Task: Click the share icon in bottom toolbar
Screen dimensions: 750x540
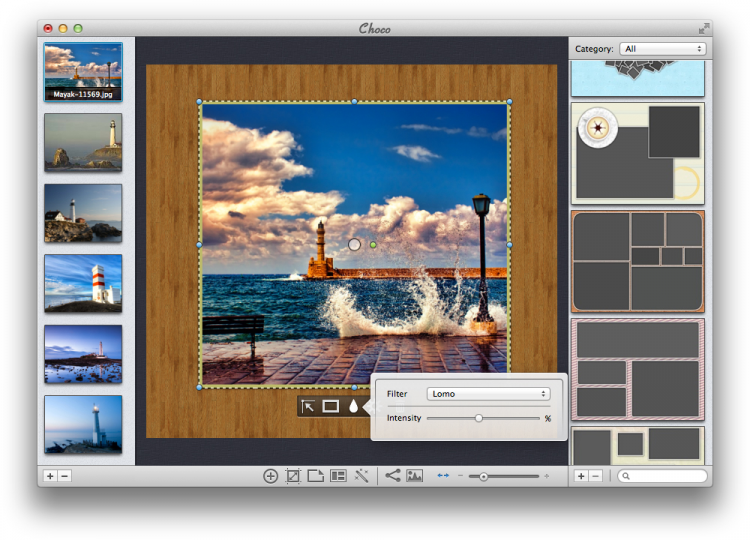Action: point(392,476)
